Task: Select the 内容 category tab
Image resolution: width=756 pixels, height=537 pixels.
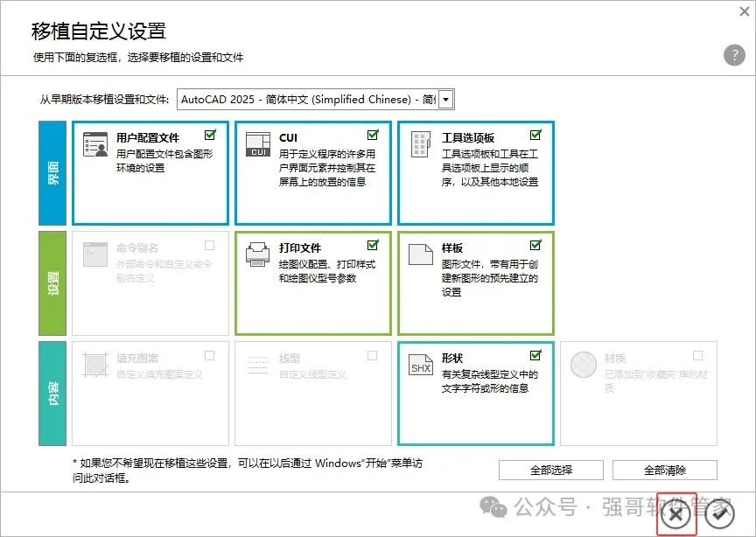Action: (x=52, y=394)
